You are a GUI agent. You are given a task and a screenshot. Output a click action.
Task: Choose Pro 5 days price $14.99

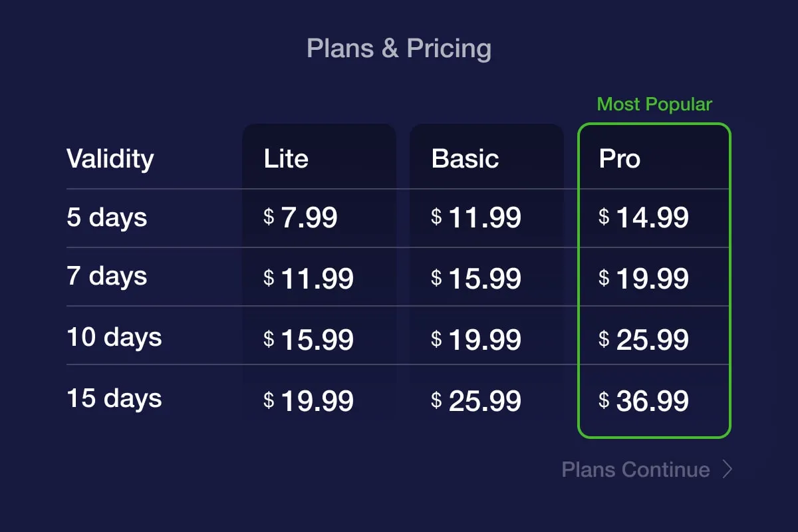coord(644,217)
